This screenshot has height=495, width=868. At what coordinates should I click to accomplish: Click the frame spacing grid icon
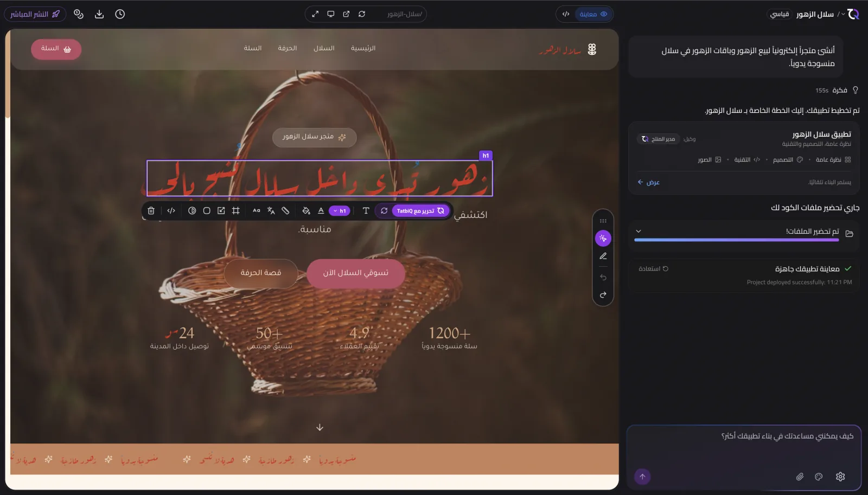[236, 211]
